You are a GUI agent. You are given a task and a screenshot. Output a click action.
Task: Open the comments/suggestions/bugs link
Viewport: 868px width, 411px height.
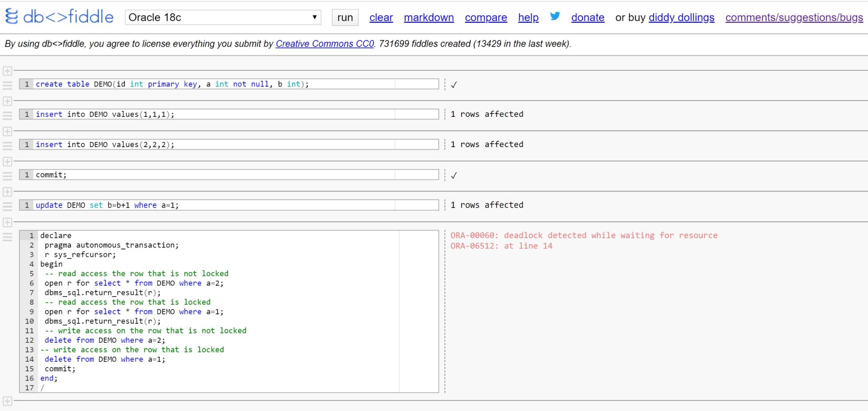coord(794,17)
